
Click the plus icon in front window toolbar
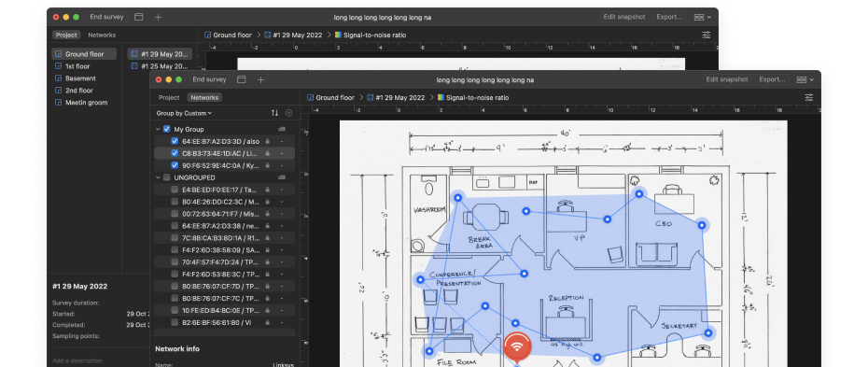[x=260, y=79]
